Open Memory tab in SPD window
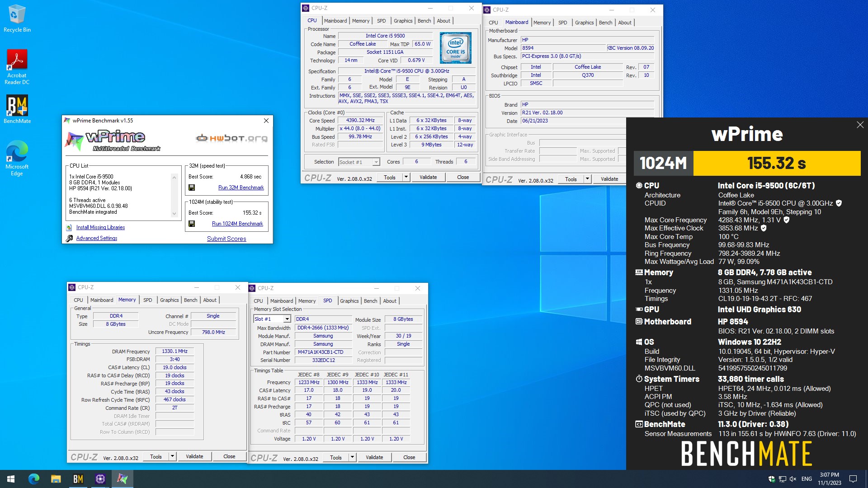 (x=307, y=301)
